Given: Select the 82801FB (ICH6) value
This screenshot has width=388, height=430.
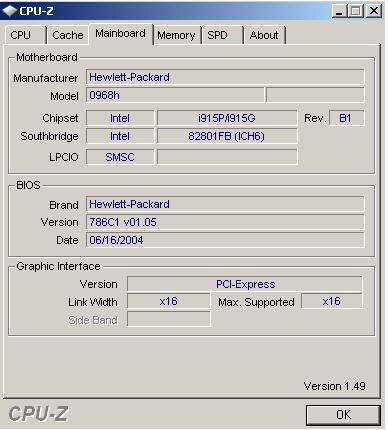Looking at the screenshot, I should [x=227, y=136].
